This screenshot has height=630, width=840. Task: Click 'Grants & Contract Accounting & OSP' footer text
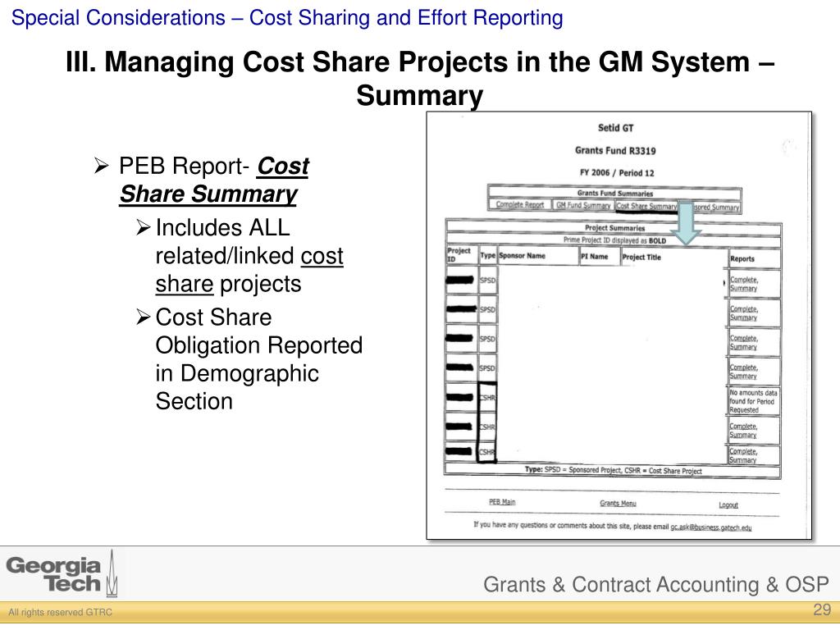coord(655,584)
